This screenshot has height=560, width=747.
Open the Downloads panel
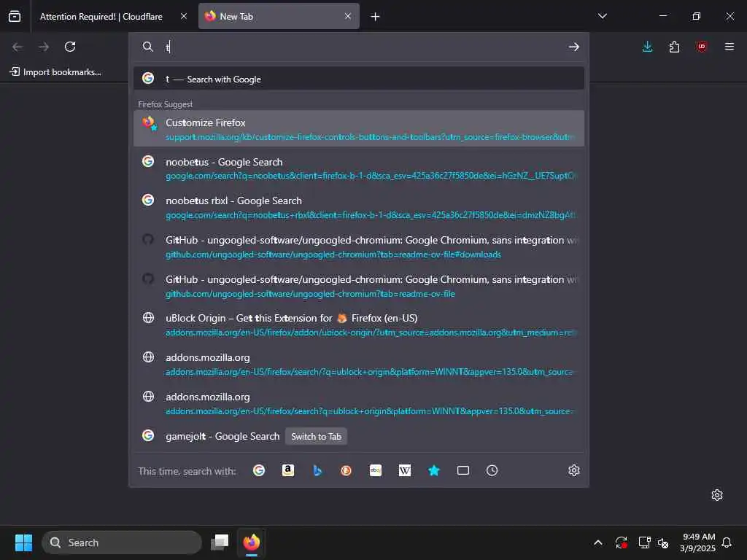pos(648,47)
